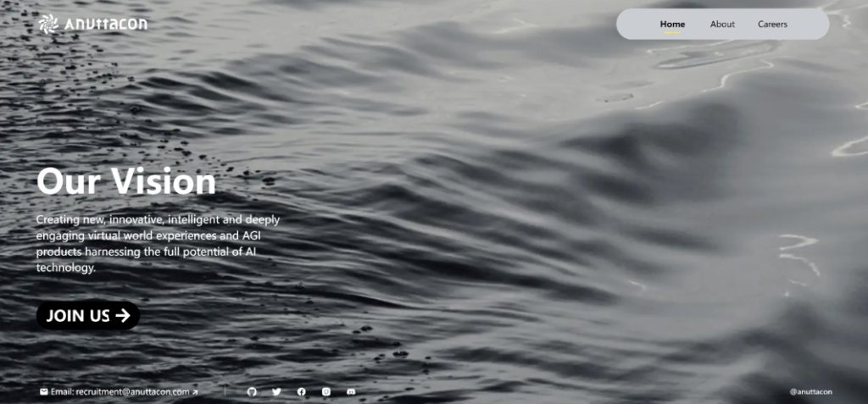
Task: Click the envelope icon beside Email
Action: (44, 392)
